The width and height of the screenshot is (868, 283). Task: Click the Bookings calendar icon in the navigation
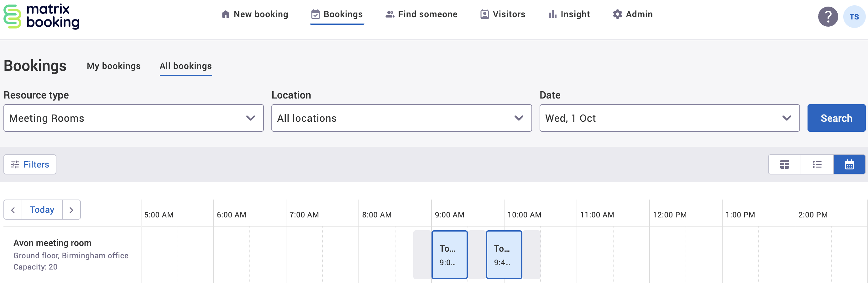click(315, 14)
